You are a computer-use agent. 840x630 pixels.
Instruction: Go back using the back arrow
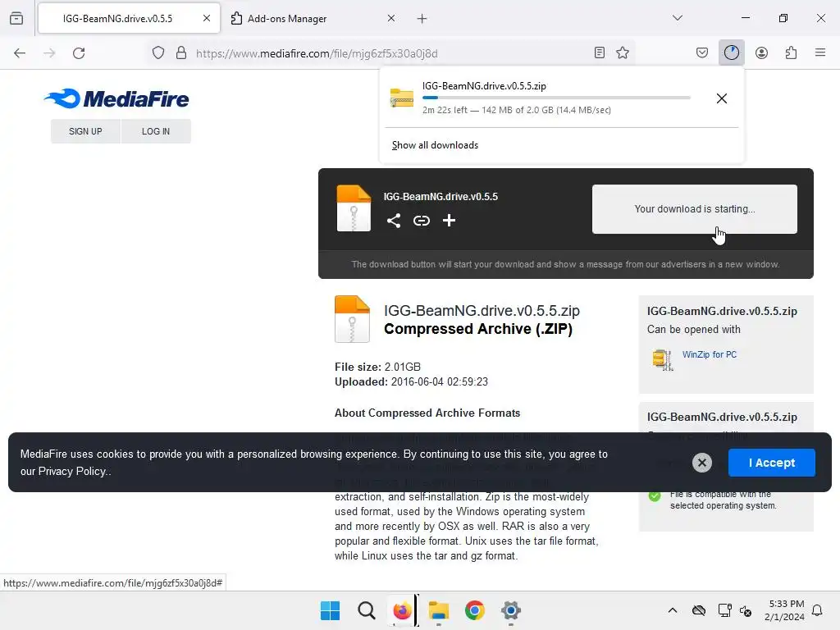tap(20, 53)
